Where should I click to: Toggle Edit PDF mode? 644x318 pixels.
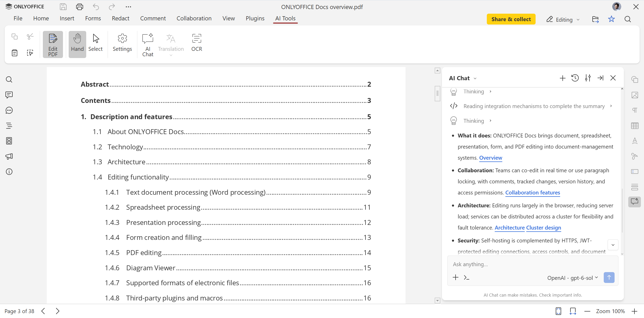[x=53, y=45]
